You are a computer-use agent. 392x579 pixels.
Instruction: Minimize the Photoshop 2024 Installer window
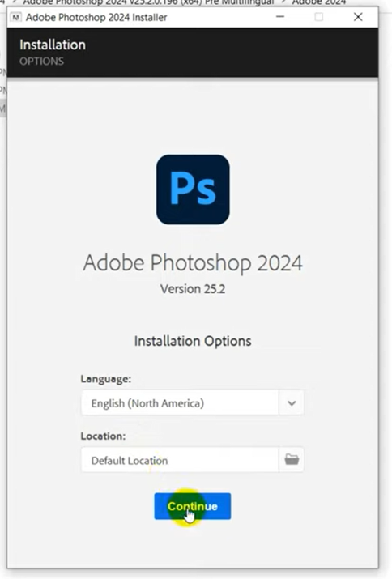coord(280,17)
